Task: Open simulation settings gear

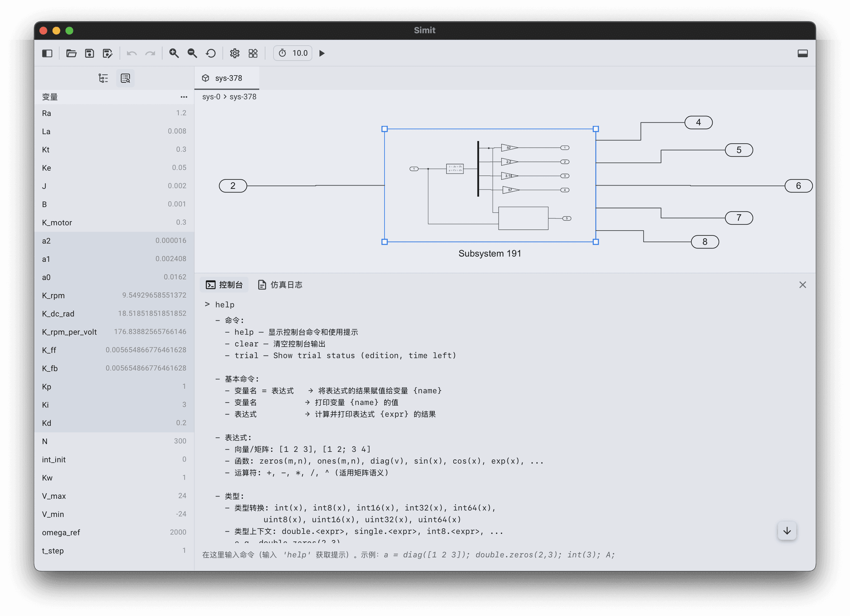Action: point(235,53)
